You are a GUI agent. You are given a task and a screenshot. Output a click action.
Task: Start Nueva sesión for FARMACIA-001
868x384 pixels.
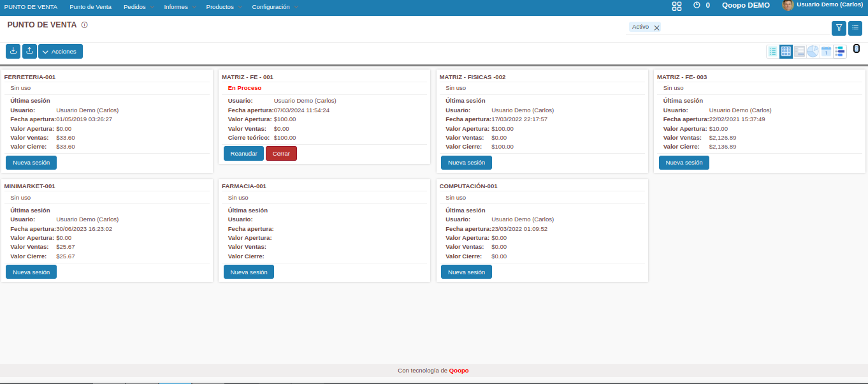(x=249, y=272)
